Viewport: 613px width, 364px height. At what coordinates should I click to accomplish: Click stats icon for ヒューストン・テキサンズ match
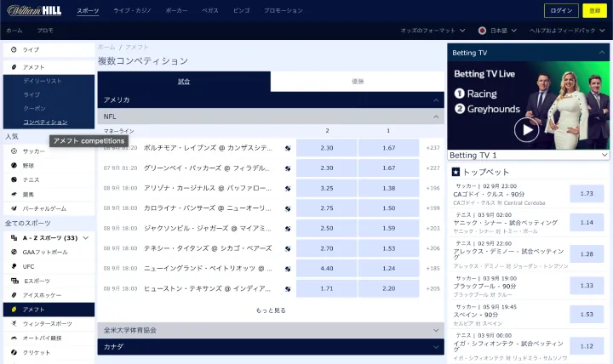(288, 288)
